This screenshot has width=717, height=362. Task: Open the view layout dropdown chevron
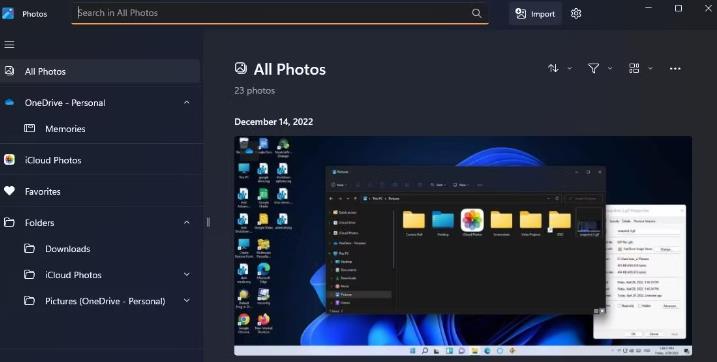click(x=650, y=69)
